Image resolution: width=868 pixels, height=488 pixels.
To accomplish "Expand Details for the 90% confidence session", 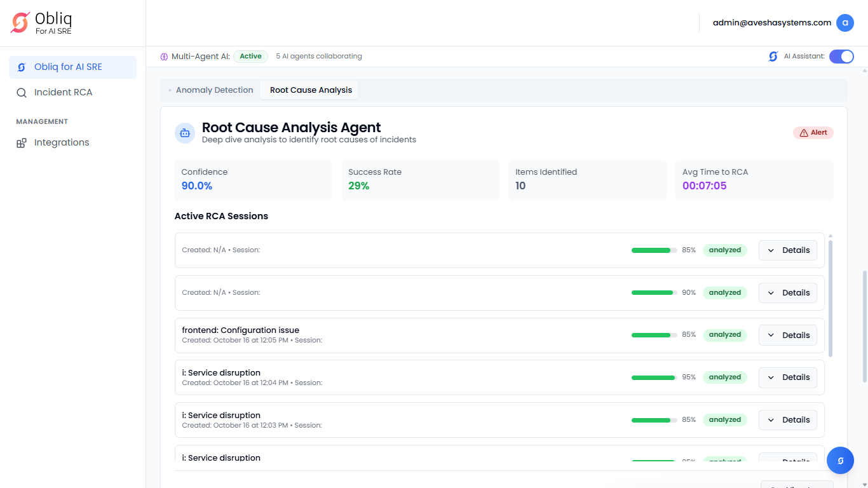I will click(787, 293).
